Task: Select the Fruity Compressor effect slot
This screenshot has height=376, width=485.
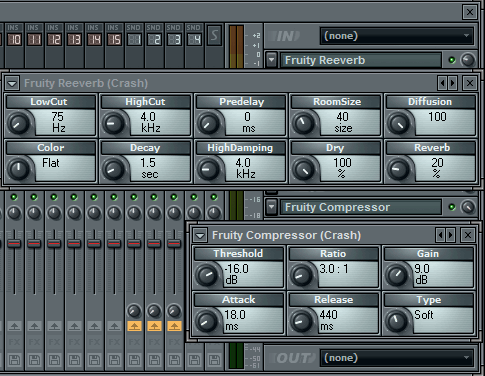Action: (x=361, y=207)
